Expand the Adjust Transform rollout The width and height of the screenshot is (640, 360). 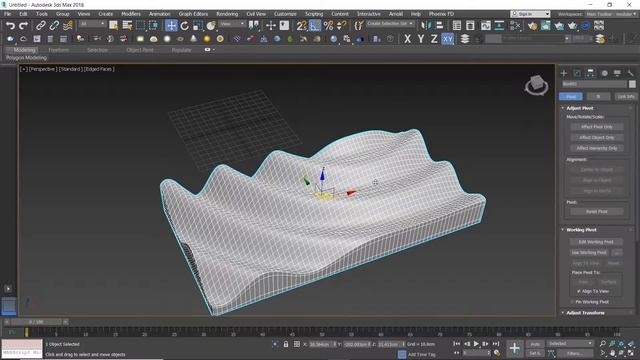click(585, 313)
